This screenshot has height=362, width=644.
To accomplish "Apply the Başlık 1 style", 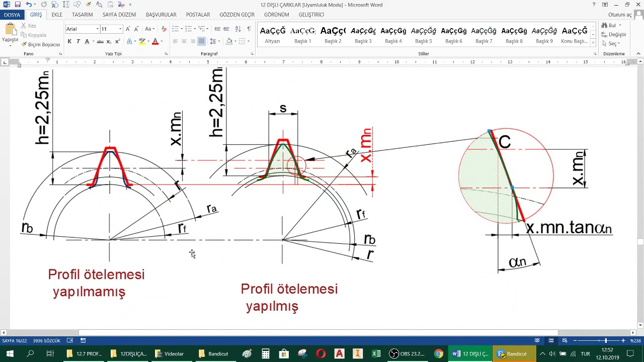I will coord(303,35).
